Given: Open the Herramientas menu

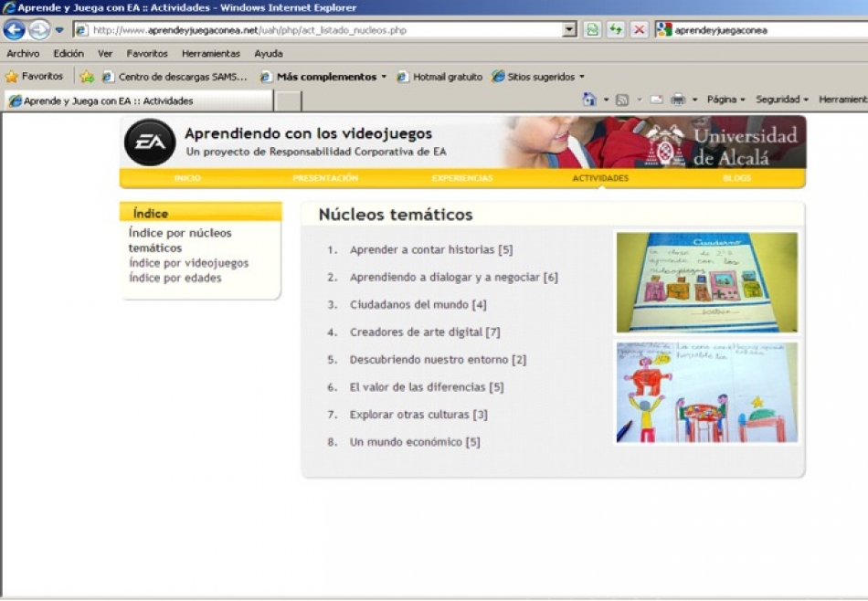Looking at the screenshot, I should tap(211, 54).
